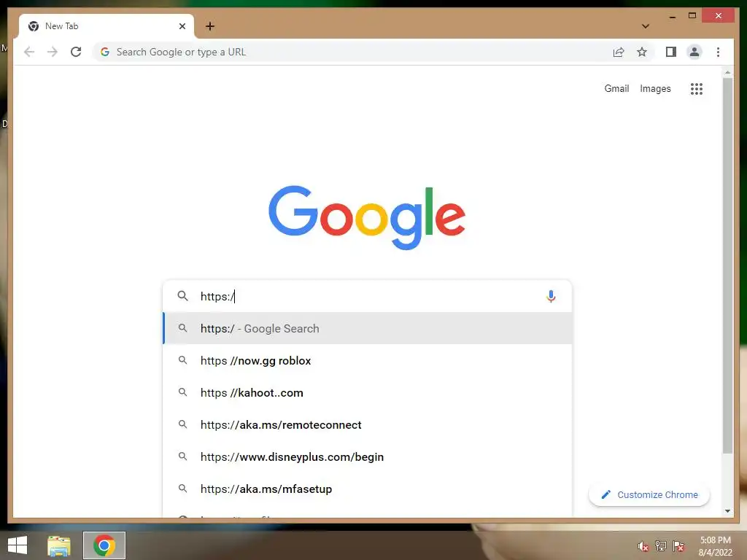Click the muted volume tray icon
Screen dimensions: 747x560
tap(643, 546)
